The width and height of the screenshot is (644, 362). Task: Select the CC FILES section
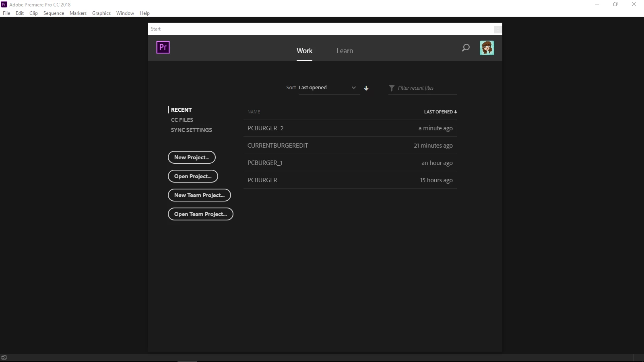182,120
